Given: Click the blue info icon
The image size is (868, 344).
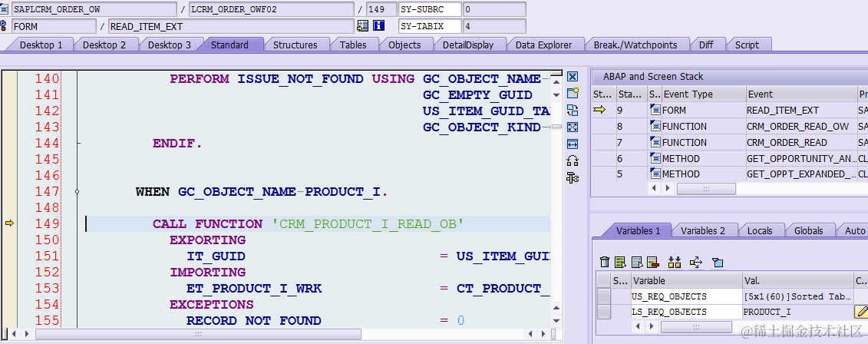Looking at the screenshot, I should tap(378, 25).
